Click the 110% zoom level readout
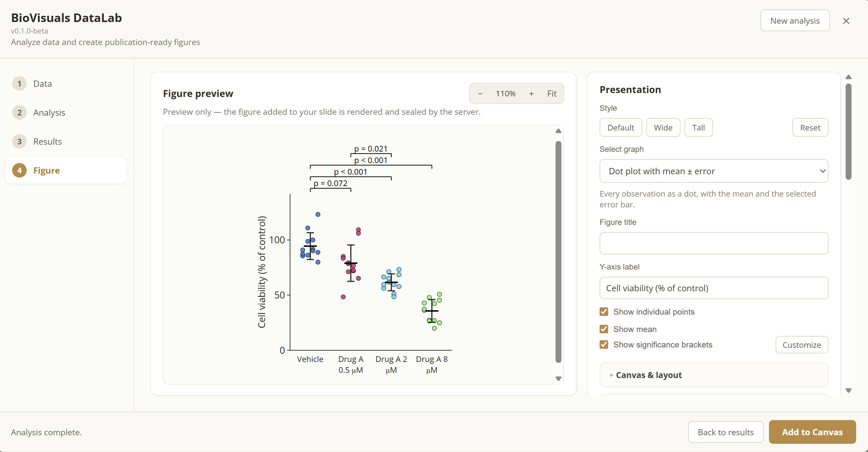 pos(506,94)
